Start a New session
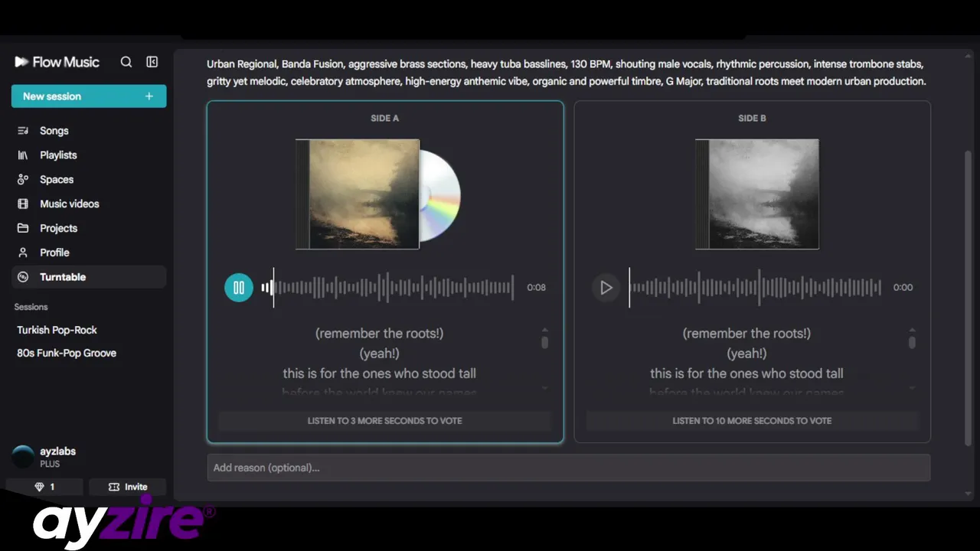This screenshot has width=980, height=551. pyautogui.click(x=89, y=96)
